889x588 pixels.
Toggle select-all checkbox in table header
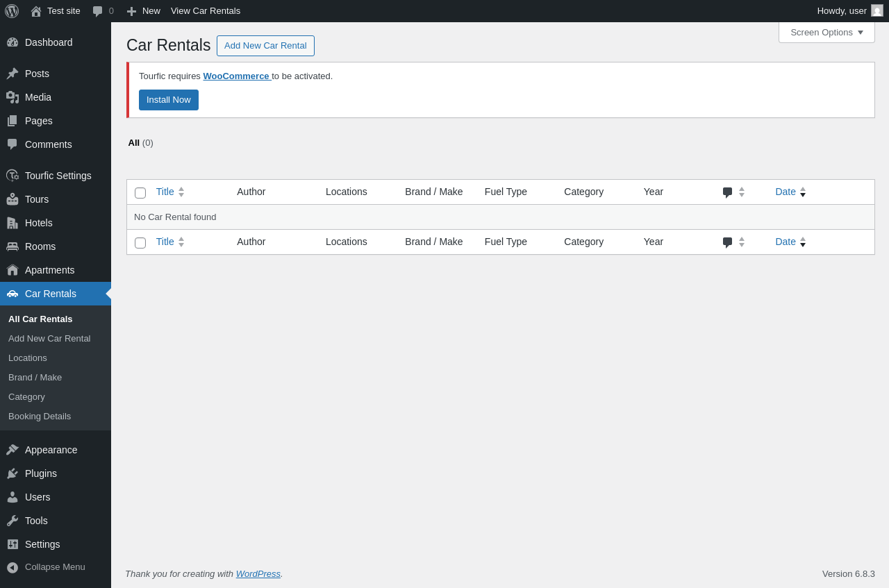click(140, 193)
